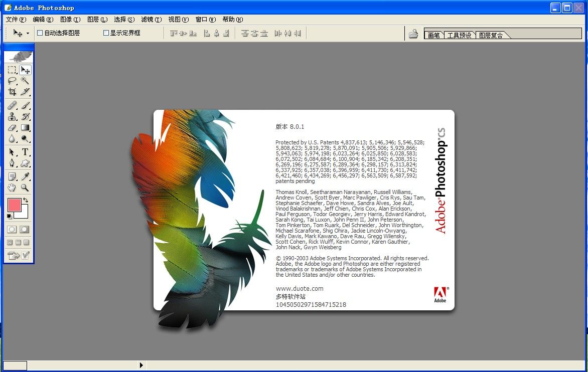The image size is (588, 372).
Task: Click the align left edges icon
Action: [x=207, y=34]
